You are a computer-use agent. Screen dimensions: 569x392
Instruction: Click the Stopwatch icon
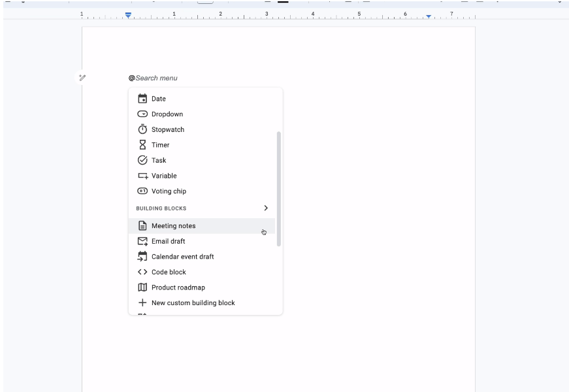pos(142,129)
